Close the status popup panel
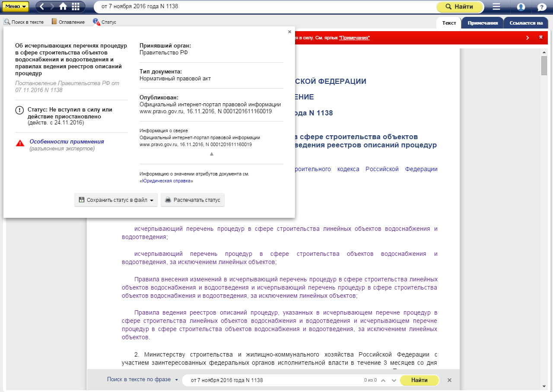 point(289,32)
